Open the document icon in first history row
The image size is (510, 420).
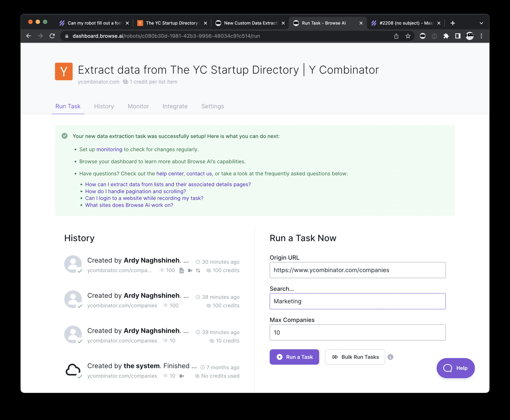(x=182, y=270)
